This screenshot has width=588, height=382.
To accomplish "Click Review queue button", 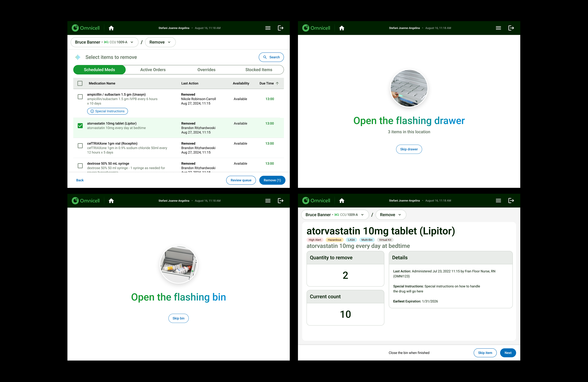I will tap(241, 180).
